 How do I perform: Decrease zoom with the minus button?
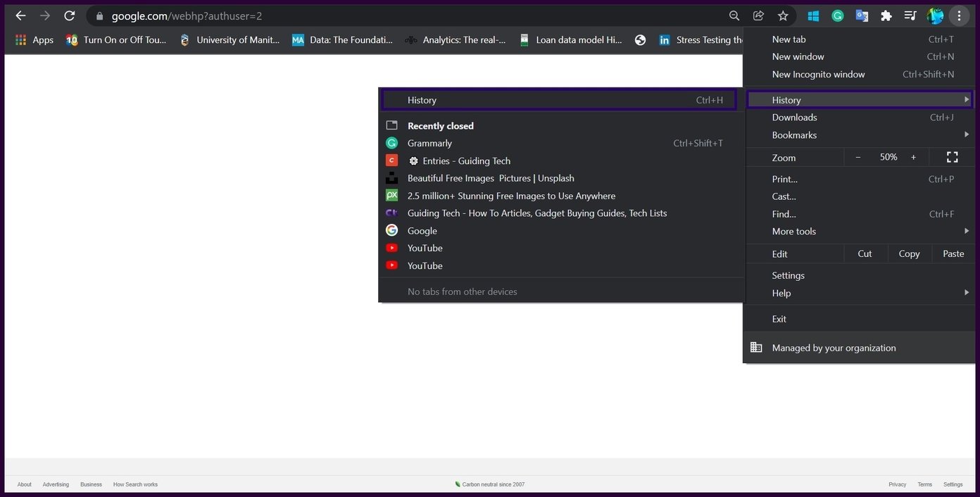pyautogui.click(x=857, y=157)
